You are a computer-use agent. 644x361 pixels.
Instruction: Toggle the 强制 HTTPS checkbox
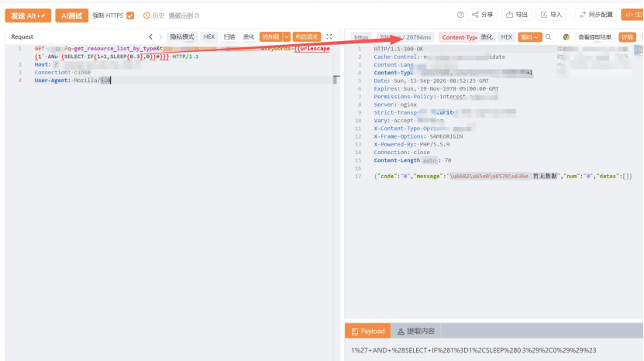tap(130, 15)
